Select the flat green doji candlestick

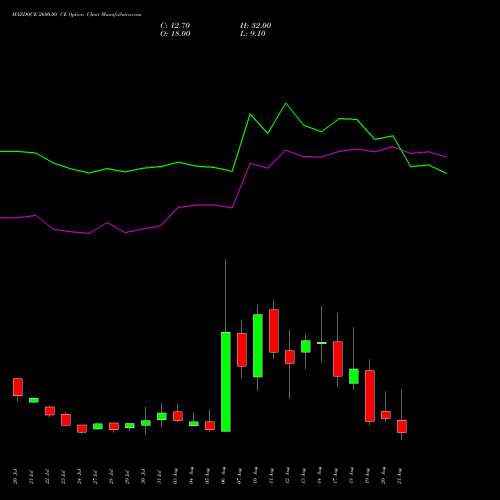[322, 343]
